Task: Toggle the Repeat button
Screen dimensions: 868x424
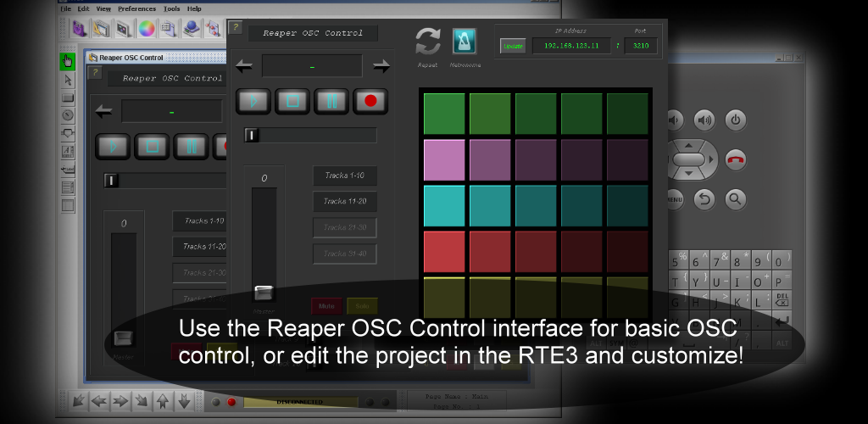Action: 428,42
